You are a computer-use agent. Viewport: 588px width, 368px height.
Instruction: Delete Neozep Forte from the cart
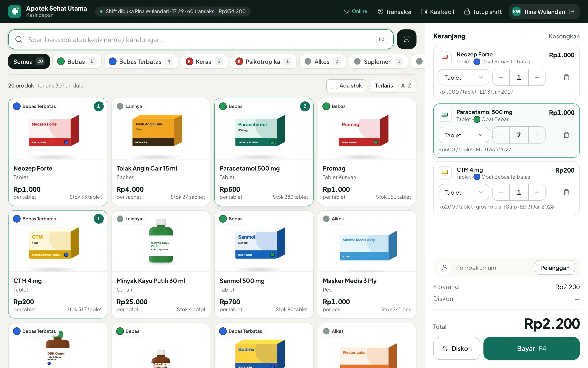pos(566,77)
